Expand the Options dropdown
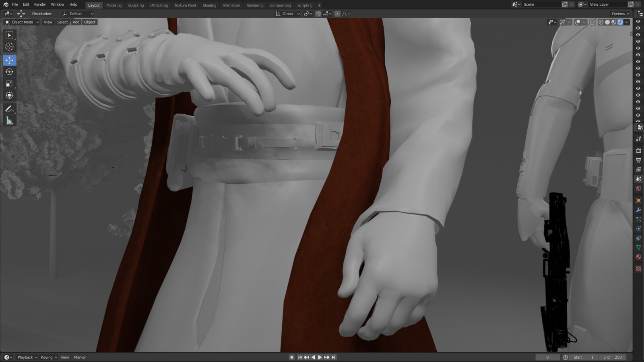The width and height of the screenshot is (644, 362). point(620,14)
